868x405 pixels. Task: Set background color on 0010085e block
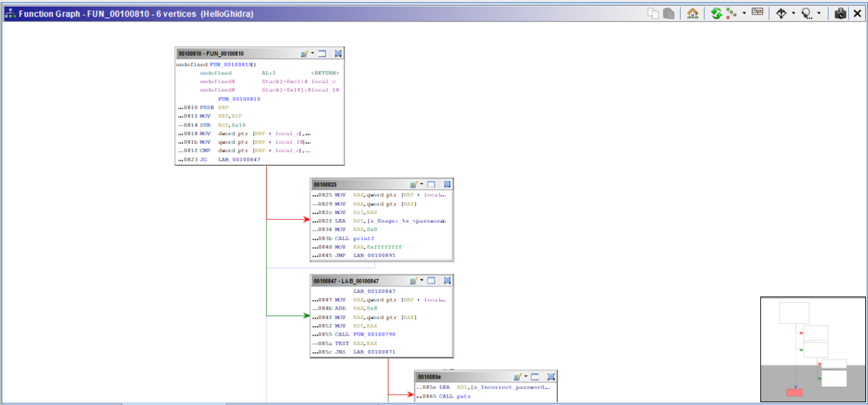517,377
